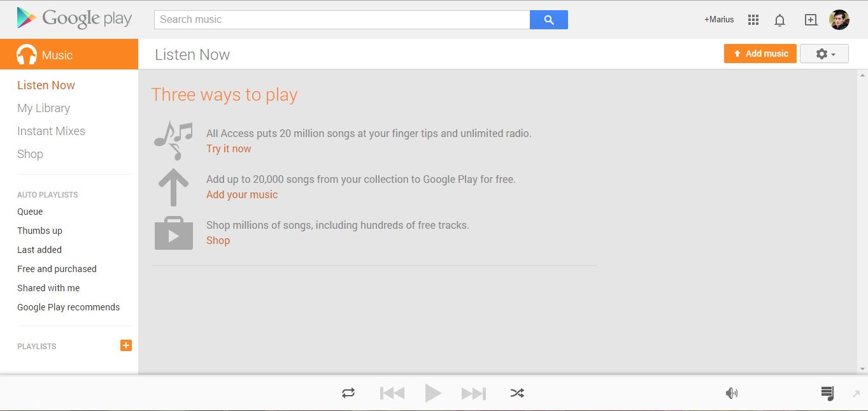Skip to next track button
Image resolution: width=868 pixels, height=411 pixels.
pyautogui.click(x=474, y=393)
